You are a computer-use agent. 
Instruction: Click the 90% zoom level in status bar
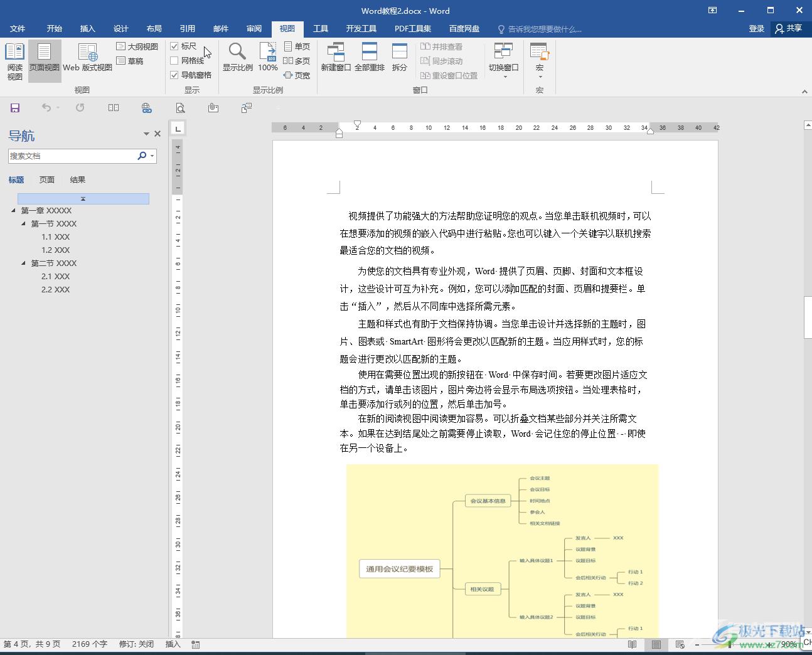tap(789, 644)
